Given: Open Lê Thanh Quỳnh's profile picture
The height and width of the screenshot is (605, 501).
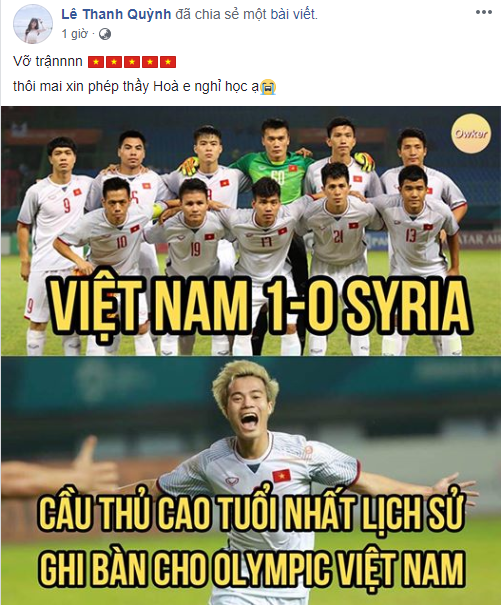Looking at the screenshot, I should click(33, 25).
